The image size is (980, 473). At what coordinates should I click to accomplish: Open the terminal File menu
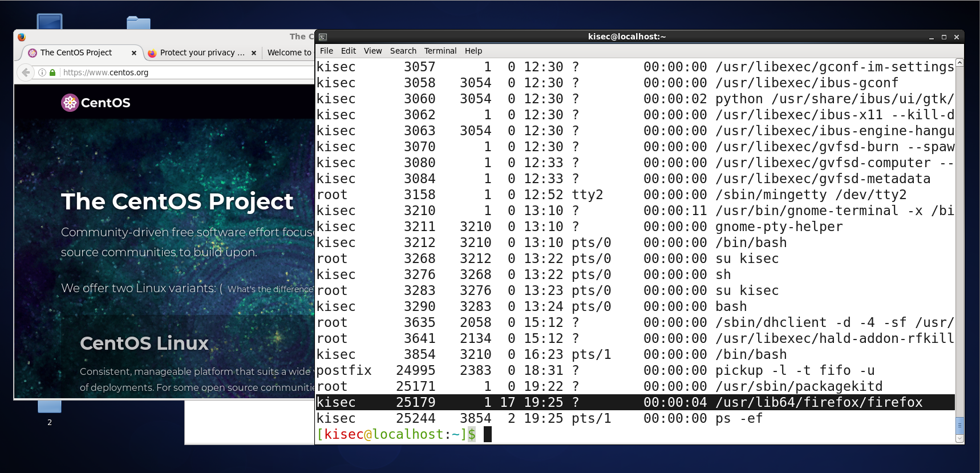point(326,51)
